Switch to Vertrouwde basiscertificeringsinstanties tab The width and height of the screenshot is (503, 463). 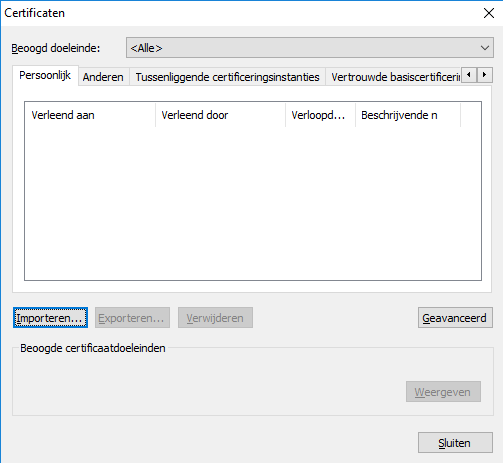(394, 77)
